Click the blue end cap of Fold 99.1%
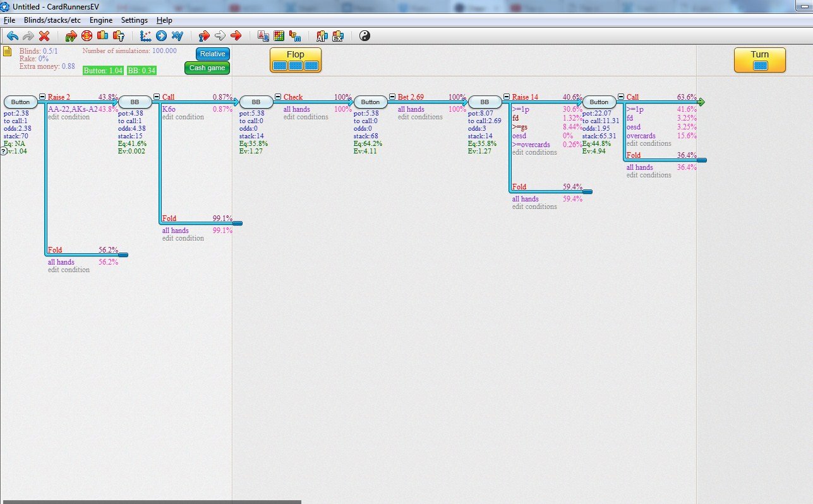 tap(238, 223)
